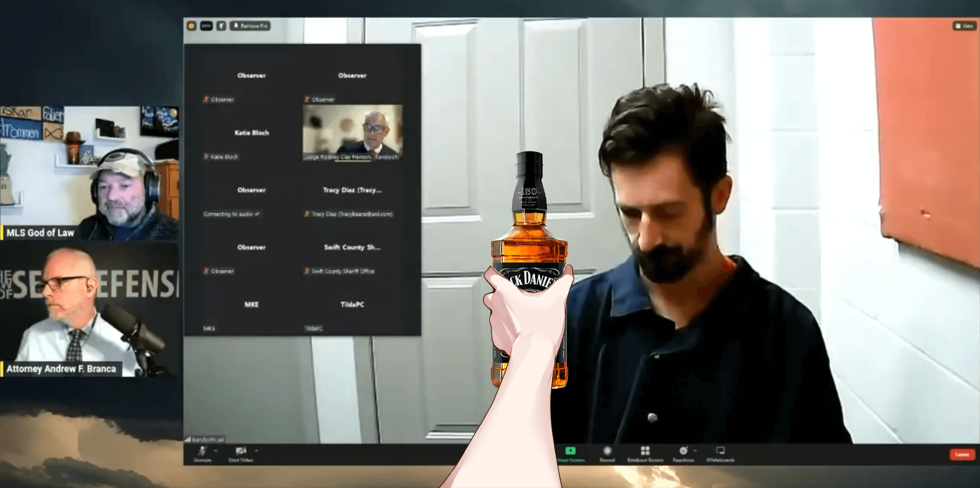Open the audio options arrow beside Unmute
The width and height of the screenshot is (980, 488).
click(215, 451)
